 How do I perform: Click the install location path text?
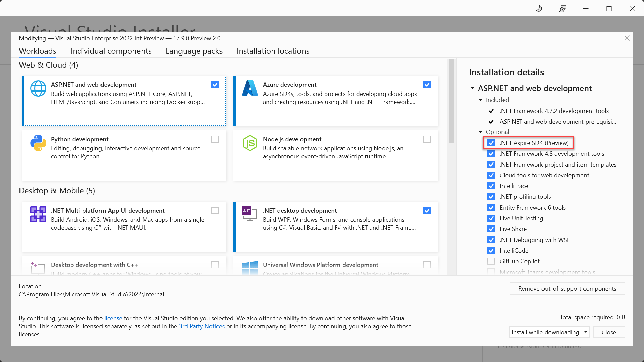(91, 294)
